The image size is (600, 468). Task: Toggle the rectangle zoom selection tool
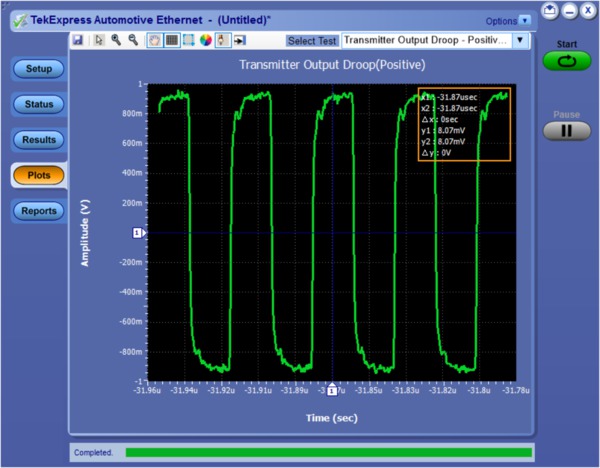(x=188, y=40)
